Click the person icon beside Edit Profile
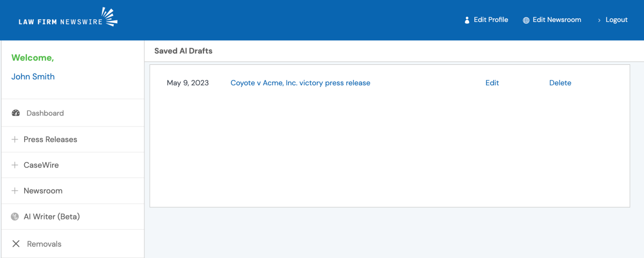The height and width of the screenshot is (258, 644). tap(467, 20)
